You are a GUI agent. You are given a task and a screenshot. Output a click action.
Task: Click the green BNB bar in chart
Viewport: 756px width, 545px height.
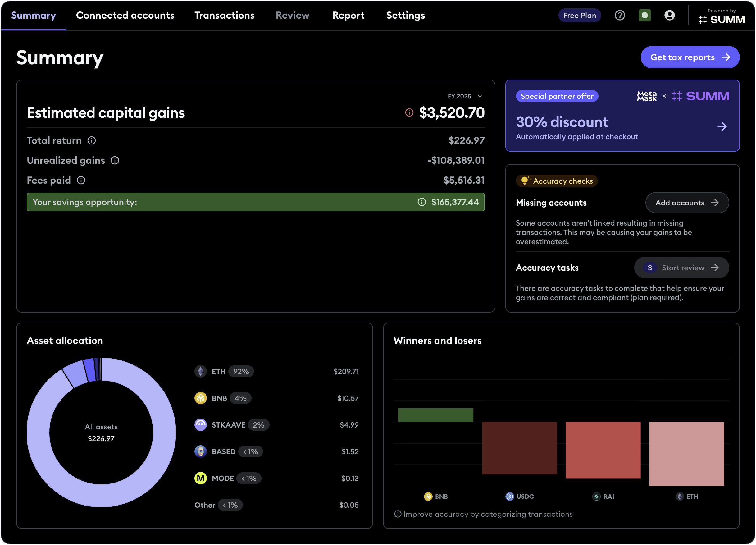point(436,415)
